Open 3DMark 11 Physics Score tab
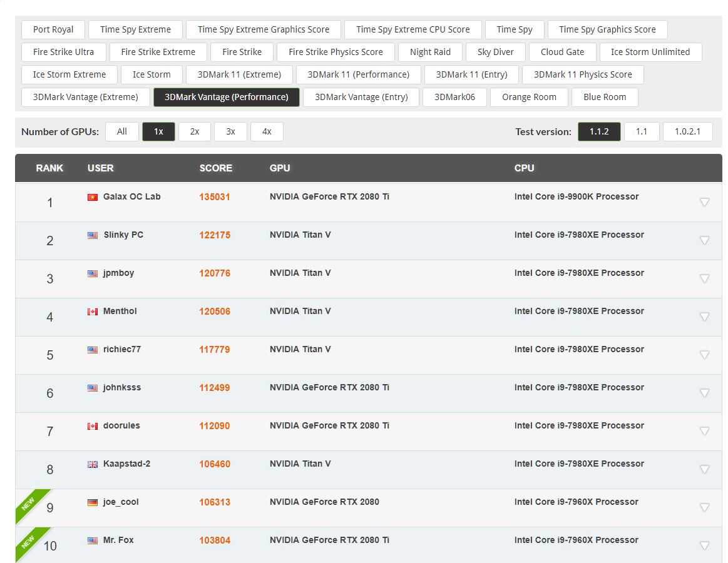 point(583,74)
